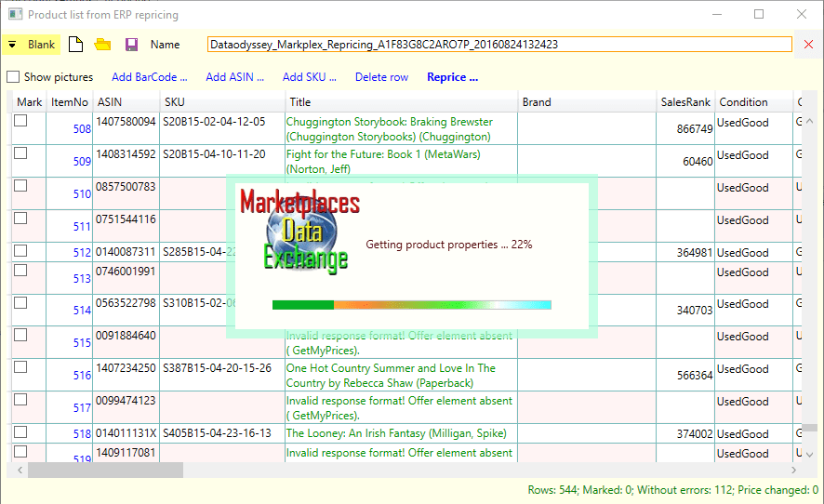Check the Mark box for row 516

(20, 367)
